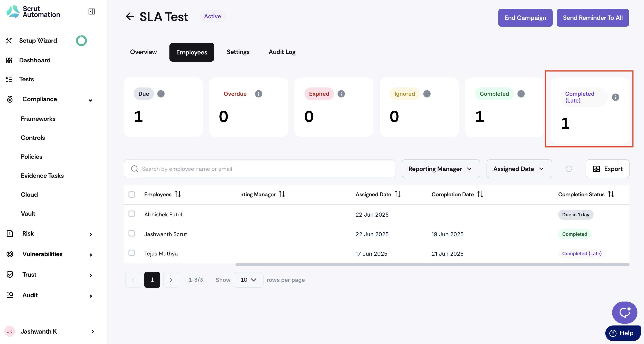The image size is (644, 344).
Task: Sort by Completion Date column arrows
Action: tap(480, 194)
